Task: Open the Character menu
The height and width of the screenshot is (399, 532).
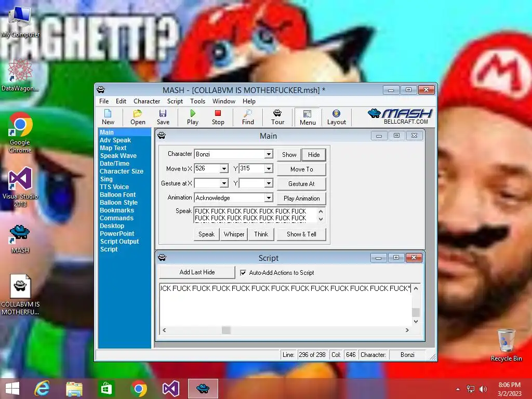Action: pyautogui.click(x=147, y=101)
